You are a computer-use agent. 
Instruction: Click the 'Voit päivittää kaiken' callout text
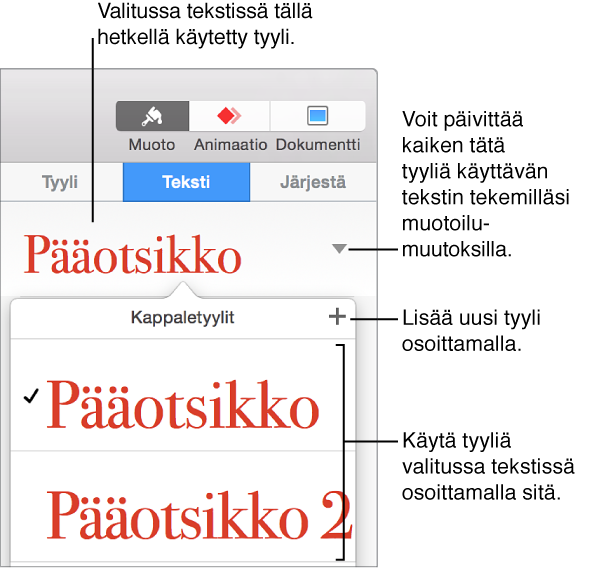[x=485, y=184]
